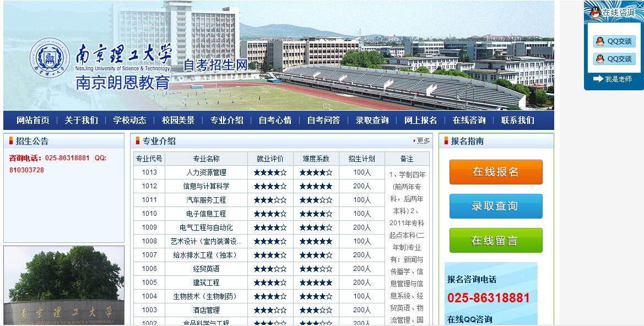Open the 联系我们 menu item
This screenshot has height=326, width=644.
[x=517, y=120]
